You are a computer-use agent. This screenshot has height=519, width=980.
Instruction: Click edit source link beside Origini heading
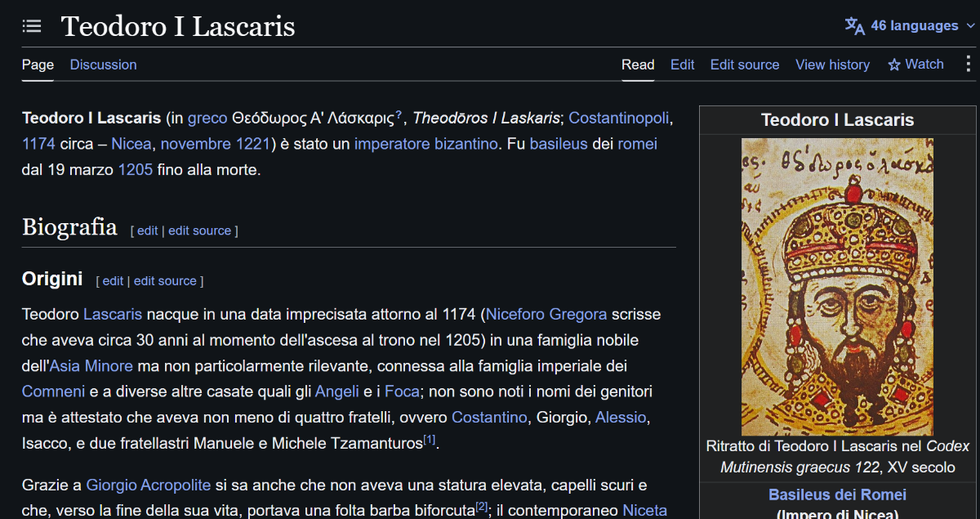(x=165, y=281)
